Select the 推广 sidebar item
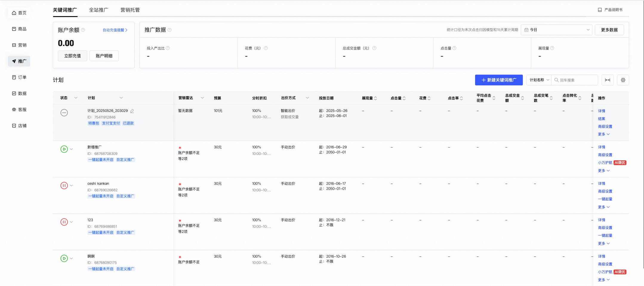This screenshot has width=644, height=286. pos(19,61)
